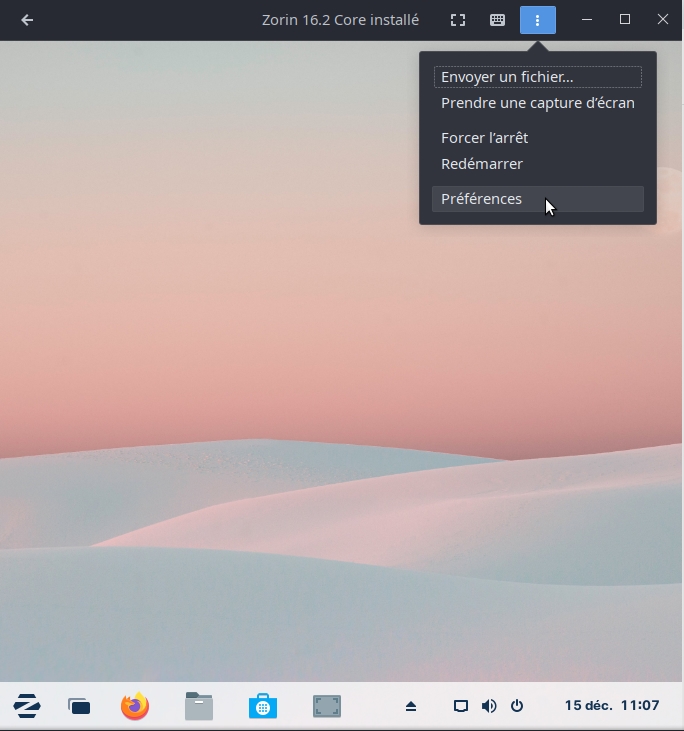Open the workspaces overview taskbar icon
The width and height of the screenshot is (684, 731).
pos(79,707)
